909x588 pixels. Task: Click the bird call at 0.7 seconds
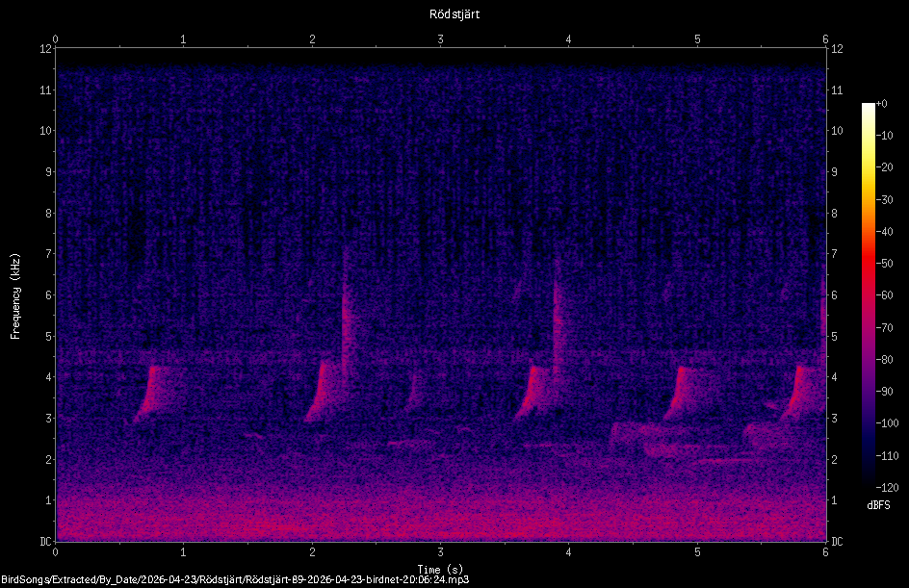coord(149,394)
